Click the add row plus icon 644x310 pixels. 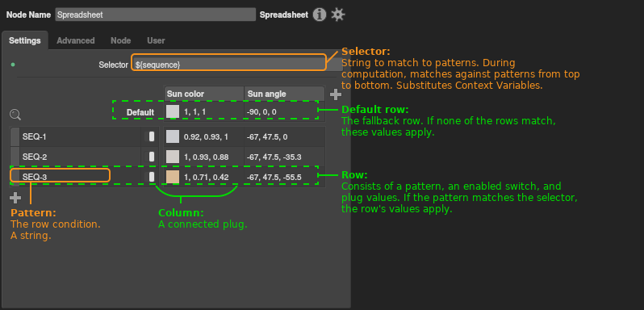[15, 198]
